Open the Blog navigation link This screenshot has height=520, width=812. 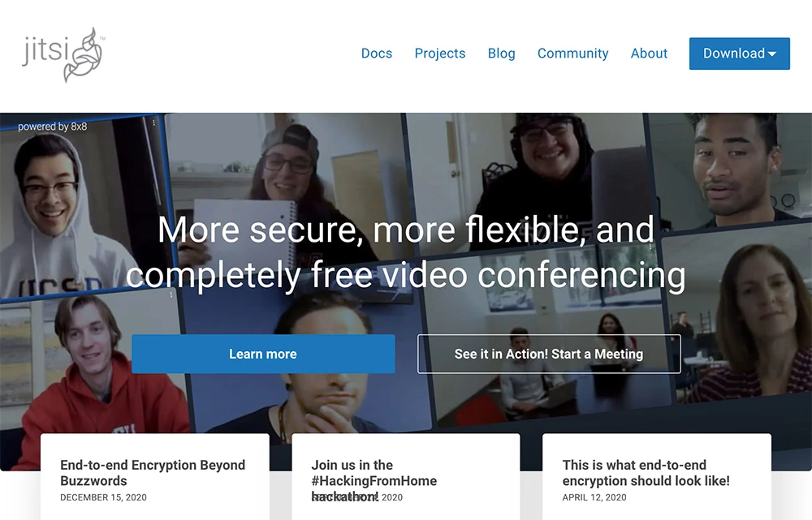coord(501,54)
